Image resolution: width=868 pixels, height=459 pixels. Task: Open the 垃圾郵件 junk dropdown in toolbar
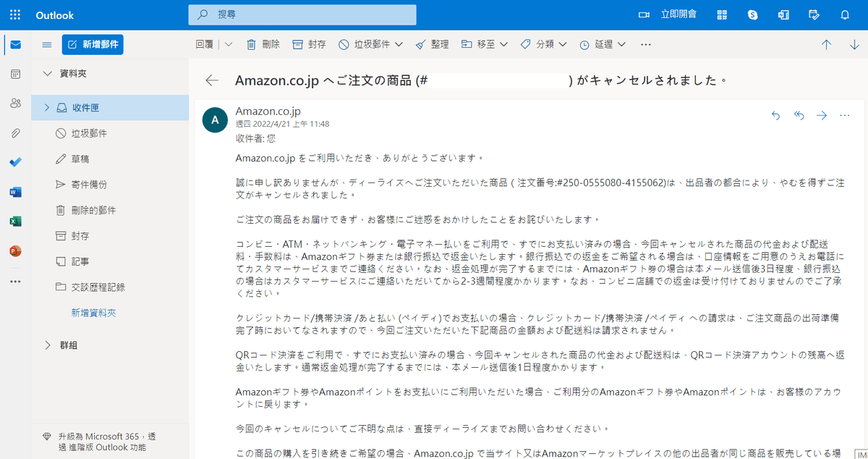[x=399, y=44]
